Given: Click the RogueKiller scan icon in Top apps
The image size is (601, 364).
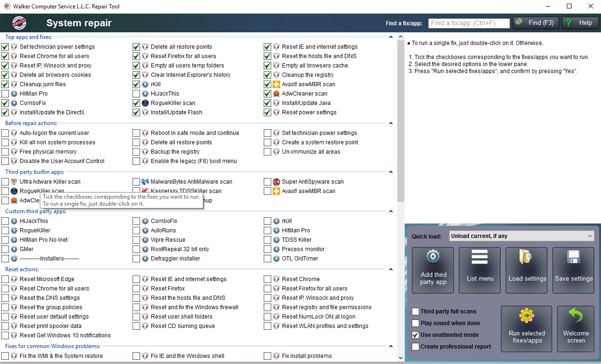Looking at the screenshot, I should coord(145,103).
